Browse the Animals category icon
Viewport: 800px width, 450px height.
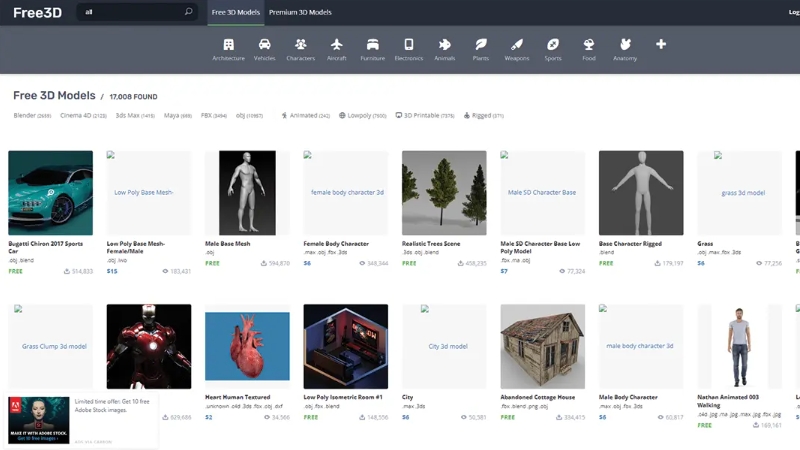[x=445, y=44]
